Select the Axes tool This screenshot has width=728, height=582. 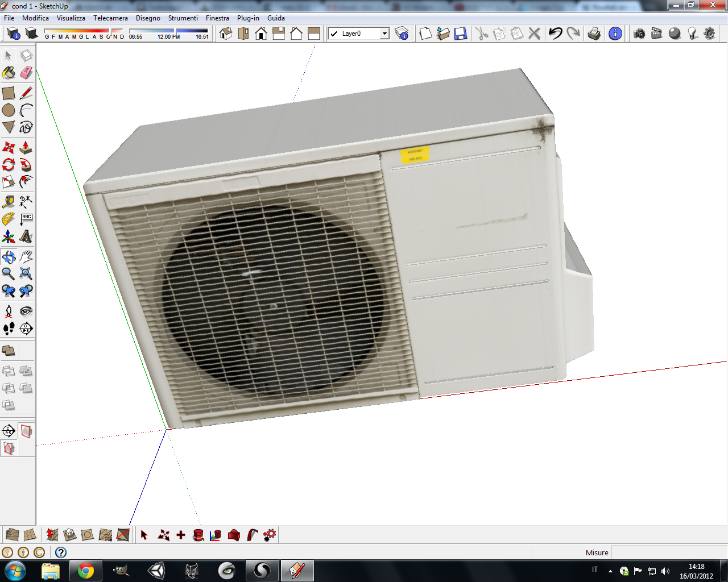[x=9, y=236]
